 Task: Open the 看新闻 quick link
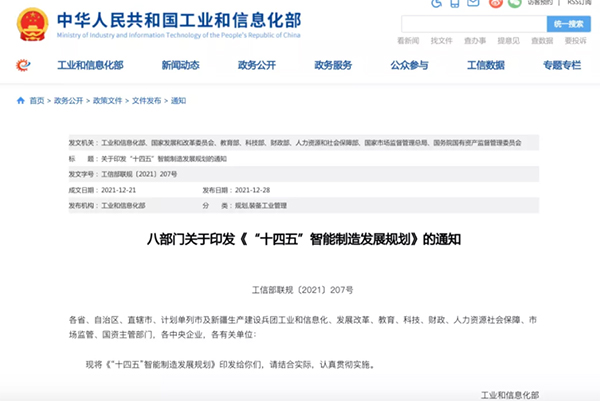408,41
